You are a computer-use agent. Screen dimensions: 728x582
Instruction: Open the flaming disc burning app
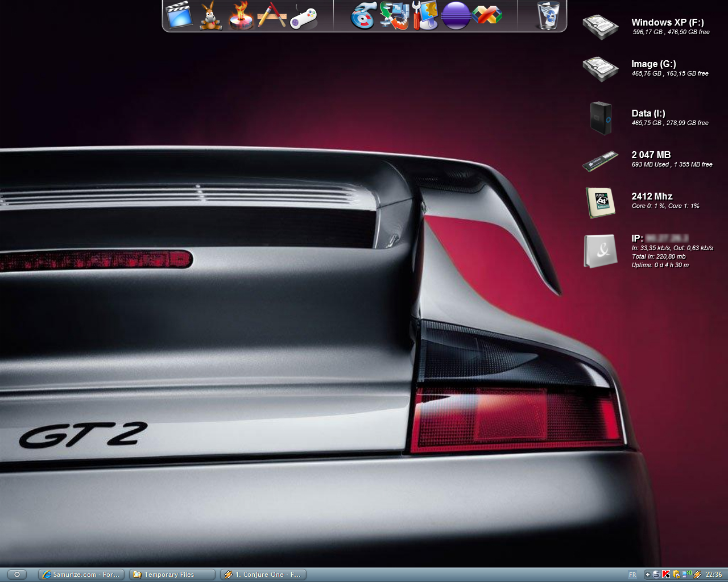coord(241,15)
